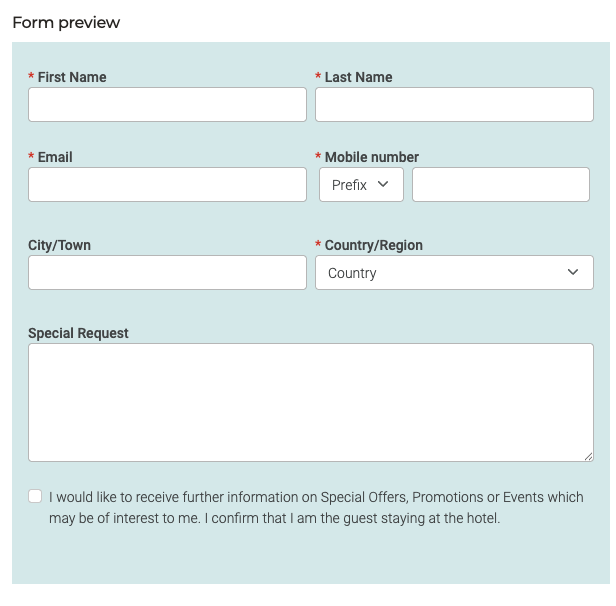Screen dimensions: 616x606
Task: Click the chevron arrow in Country box
Action: click(x=573, y=273)
